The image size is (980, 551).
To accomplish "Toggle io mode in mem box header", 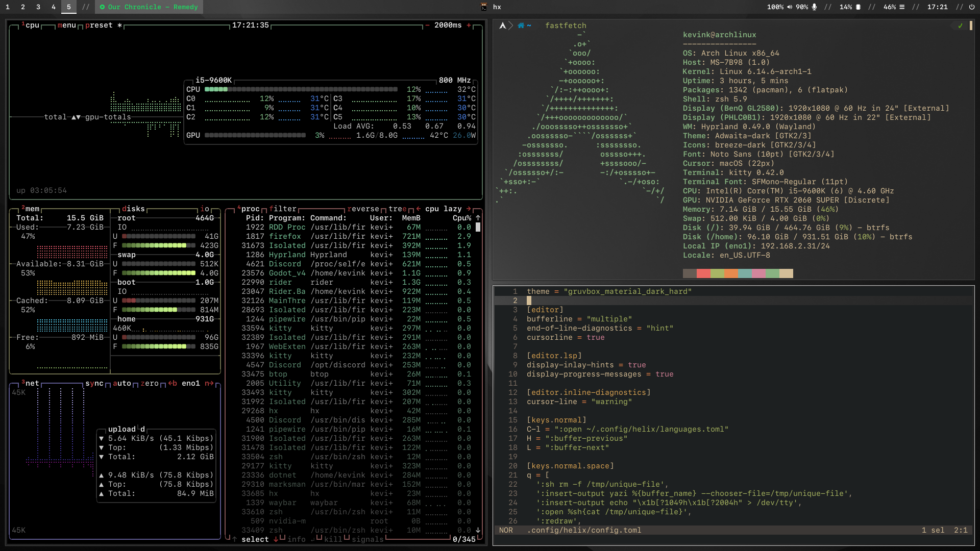I will [x=205, y=209].
